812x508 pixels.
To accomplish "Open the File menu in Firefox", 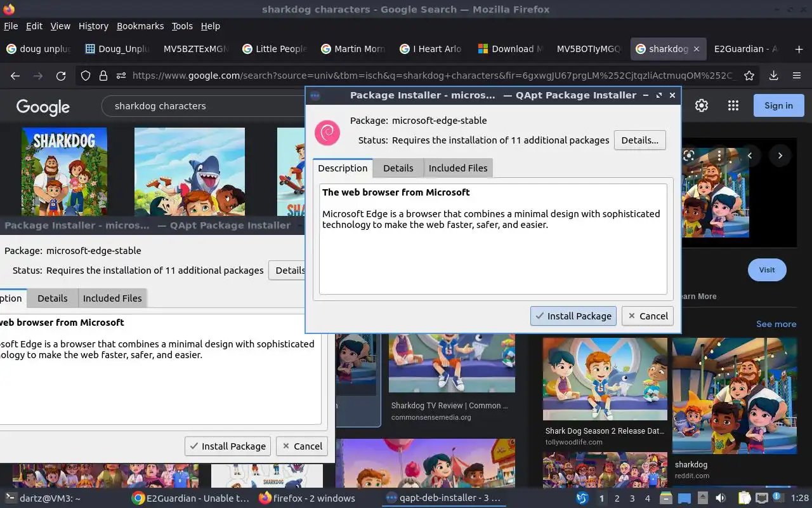I will click(x=11, y=26).
